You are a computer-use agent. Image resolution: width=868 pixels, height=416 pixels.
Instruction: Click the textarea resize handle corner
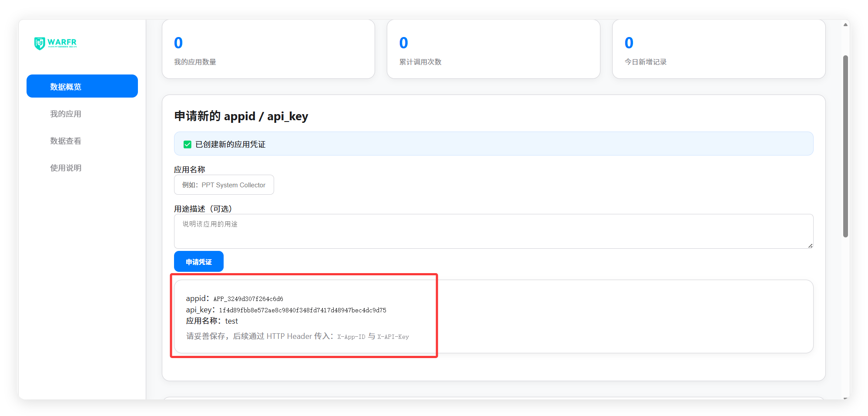click(810, 246)
